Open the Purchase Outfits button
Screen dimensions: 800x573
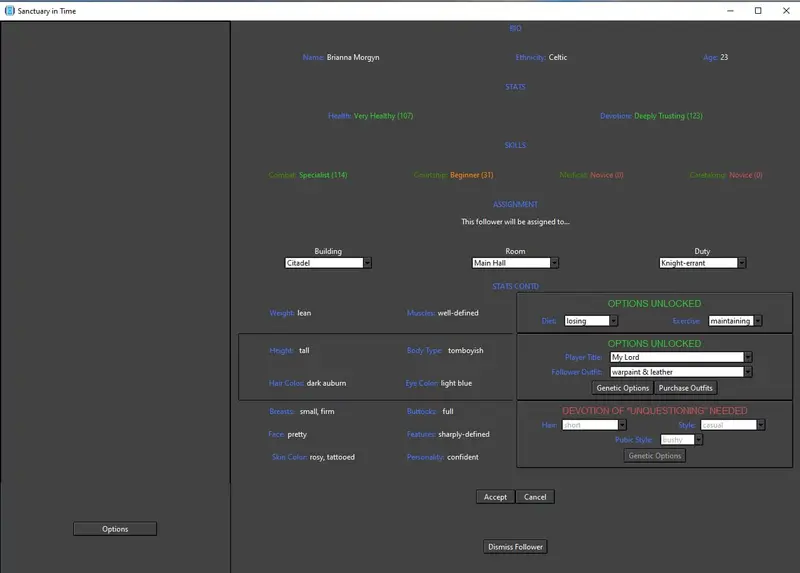pos(685,388)
